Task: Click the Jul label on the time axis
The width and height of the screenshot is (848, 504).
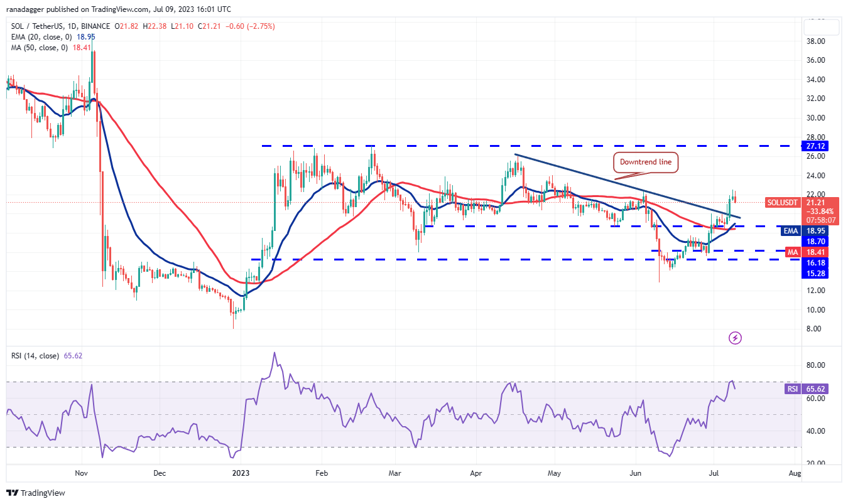Action: pyautogui.click(x=714, y=475)
